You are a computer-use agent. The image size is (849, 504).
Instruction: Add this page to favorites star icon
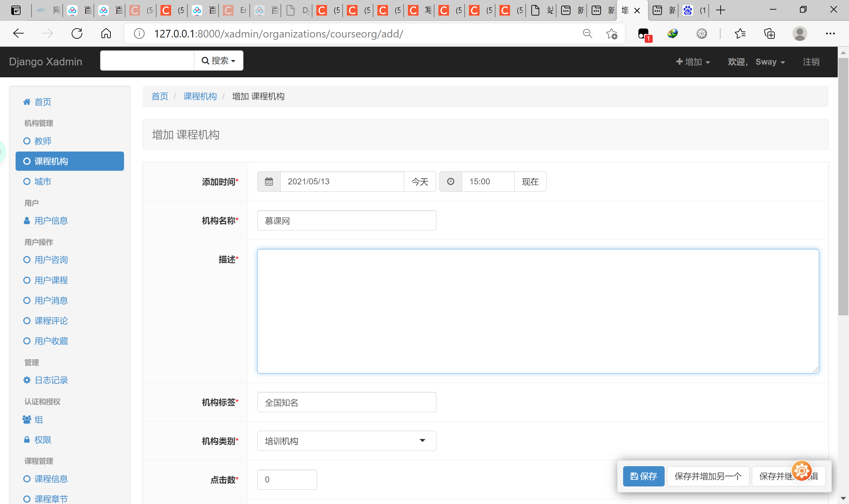tap(611, 33)
